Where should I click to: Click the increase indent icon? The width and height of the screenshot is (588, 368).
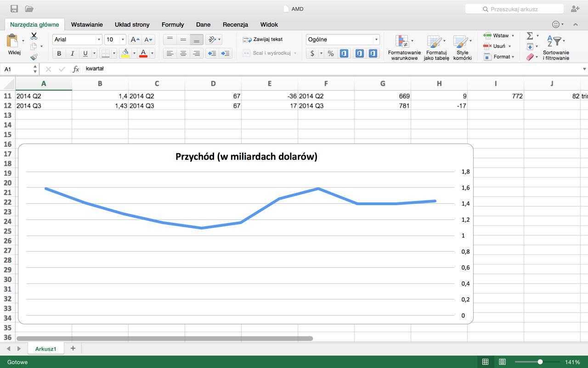click(x=225, y=53)
